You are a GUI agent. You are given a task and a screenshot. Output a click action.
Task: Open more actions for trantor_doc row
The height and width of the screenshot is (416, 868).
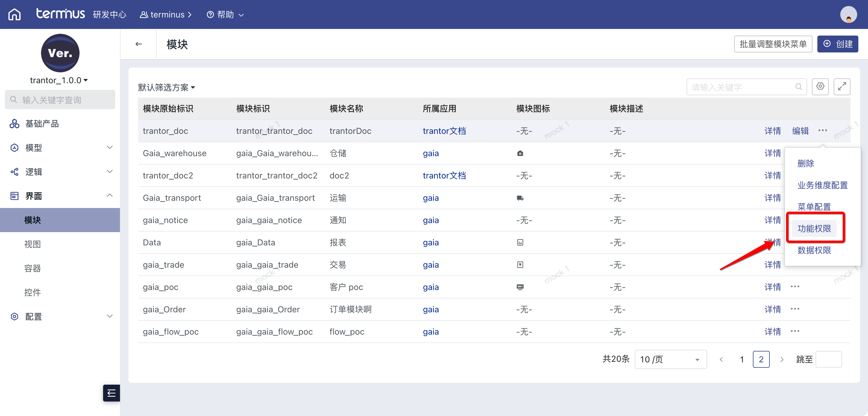pyautogui.click(x=822, y=131)
